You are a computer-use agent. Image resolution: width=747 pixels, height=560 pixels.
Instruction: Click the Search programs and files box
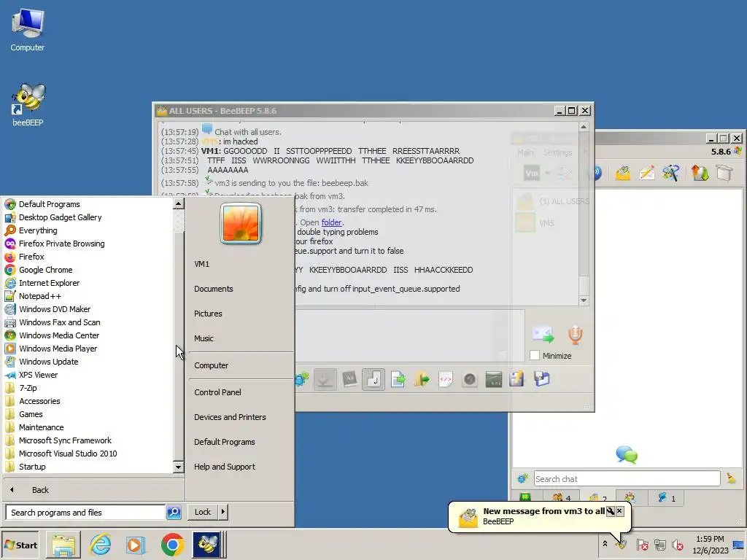[85, 513]
